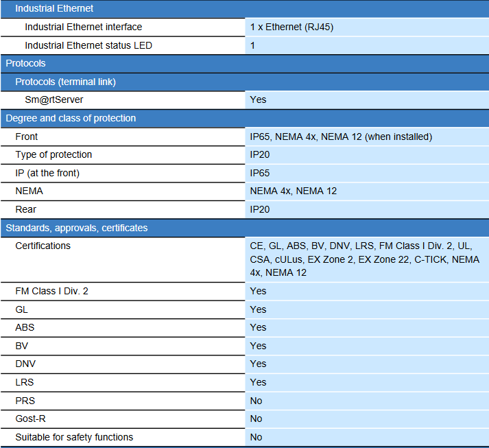Select the IP20 value in the Rear row
Image resolution: width=489 pixels, height=448 pixels.
(x=260, y=209)
